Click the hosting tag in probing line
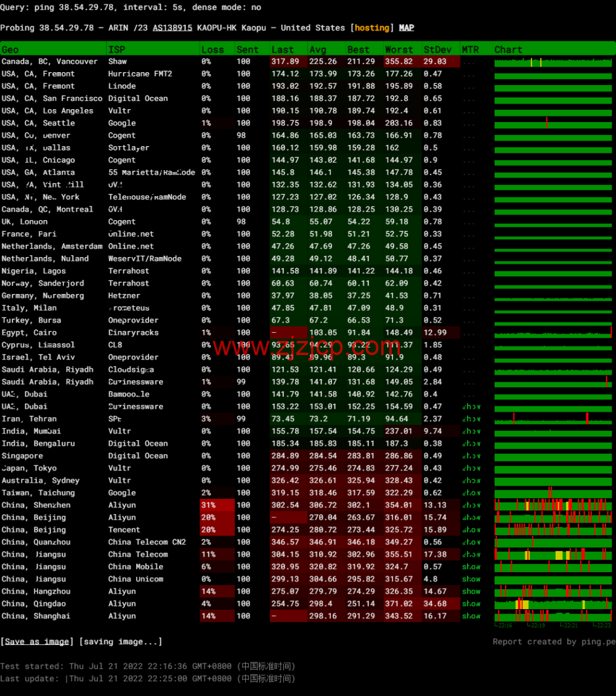Viewport: 616px width, 696px height. point(372,28)
